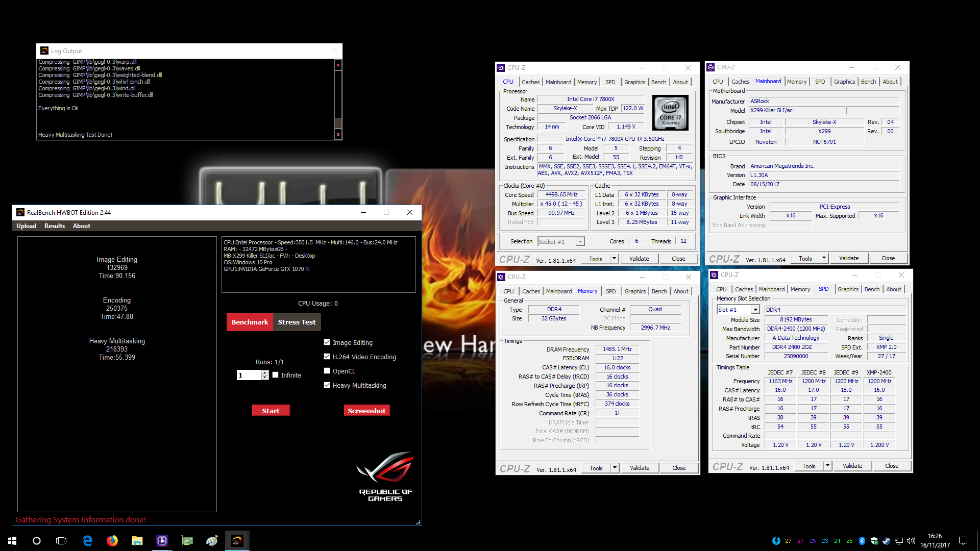Viewport: 980px width, 551px height.
Task: Click the Core Speed 4498.65 MHz value
Action: [561, 194]
